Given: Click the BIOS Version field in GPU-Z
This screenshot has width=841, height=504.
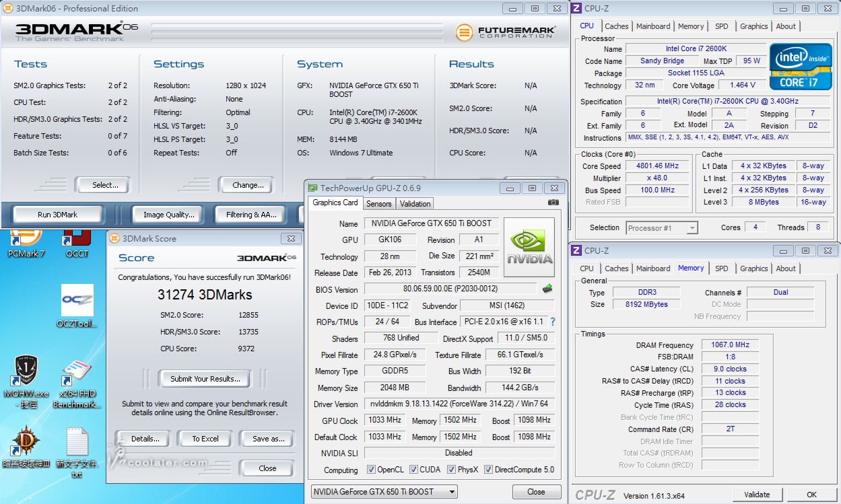Looking at the screenshot, I should pyautogui.click(x=451, y=289).
